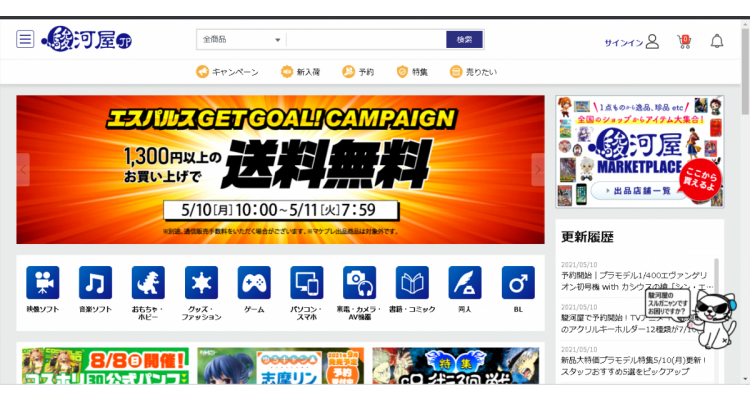Open the キャンペーン menu item
This screenshot has height=400, width=750.
227,72
